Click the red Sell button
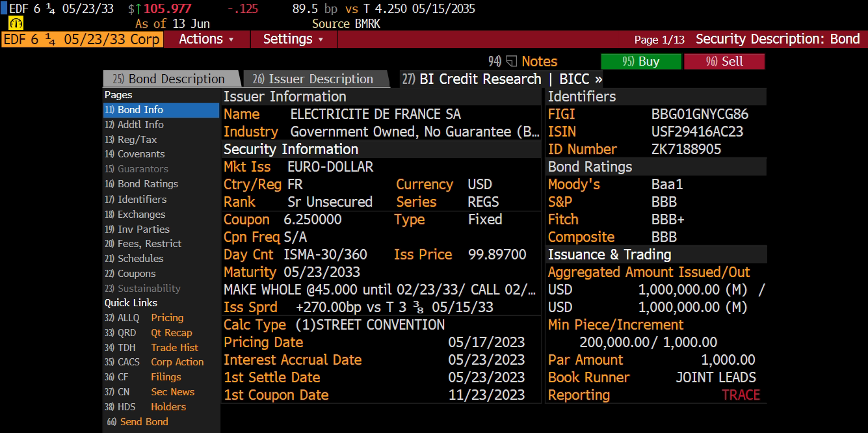 pyautogui.click(x=724, y=62)
